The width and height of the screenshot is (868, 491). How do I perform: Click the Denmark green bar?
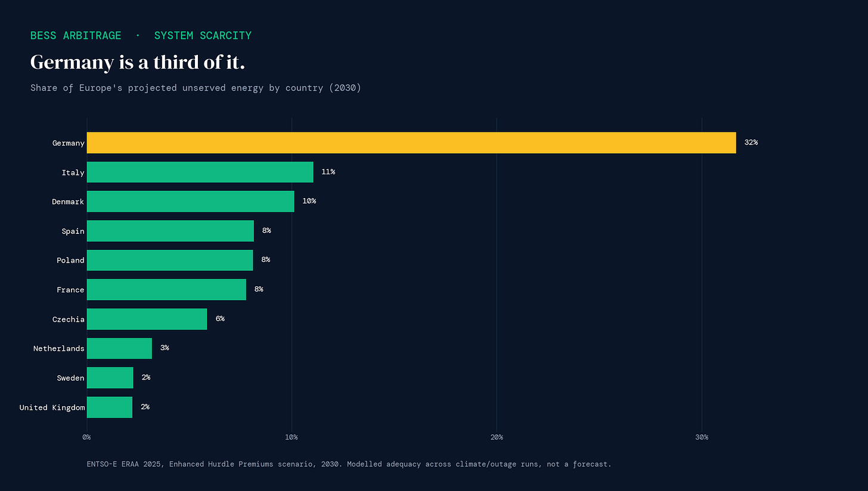191,201
